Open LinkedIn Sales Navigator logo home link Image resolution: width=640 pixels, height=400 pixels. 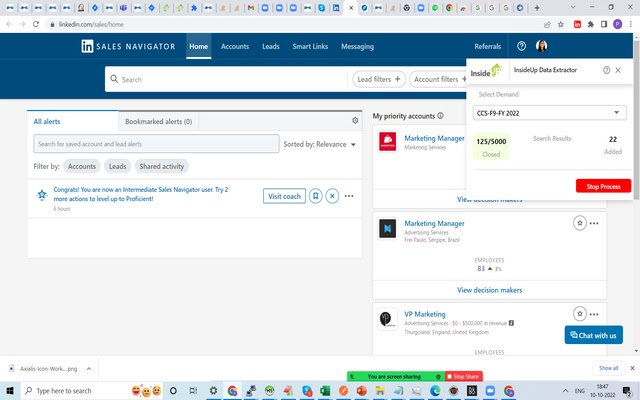pos(128,46)
